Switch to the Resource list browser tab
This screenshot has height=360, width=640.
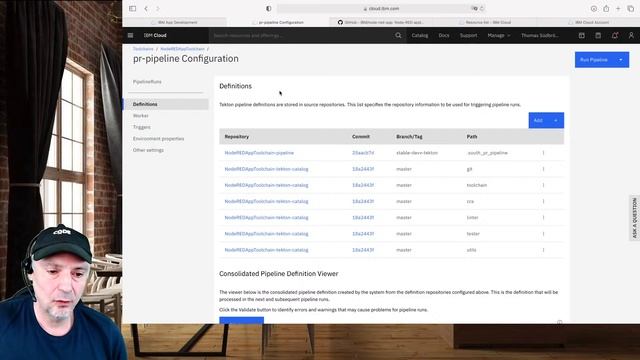coord(484,22)
